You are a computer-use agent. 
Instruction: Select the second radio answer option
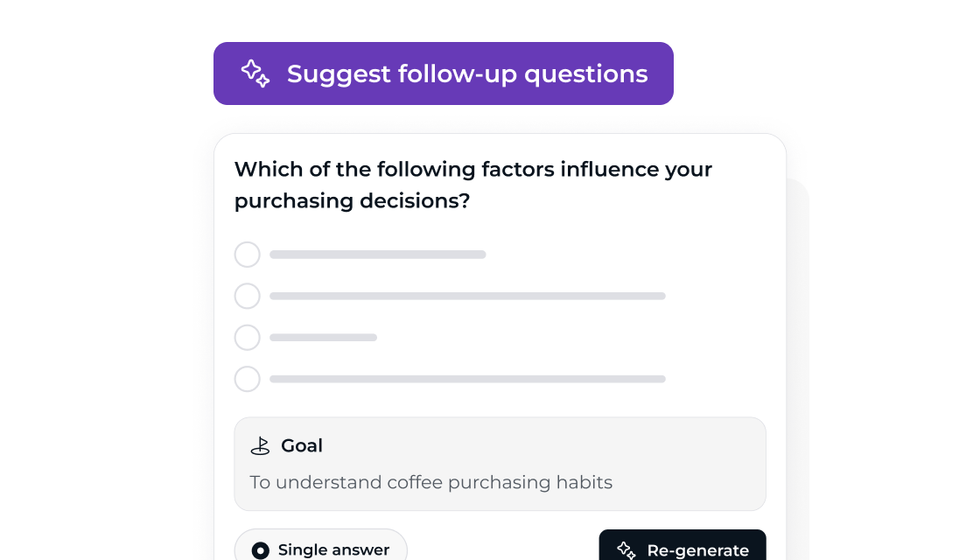click(248, 296)
